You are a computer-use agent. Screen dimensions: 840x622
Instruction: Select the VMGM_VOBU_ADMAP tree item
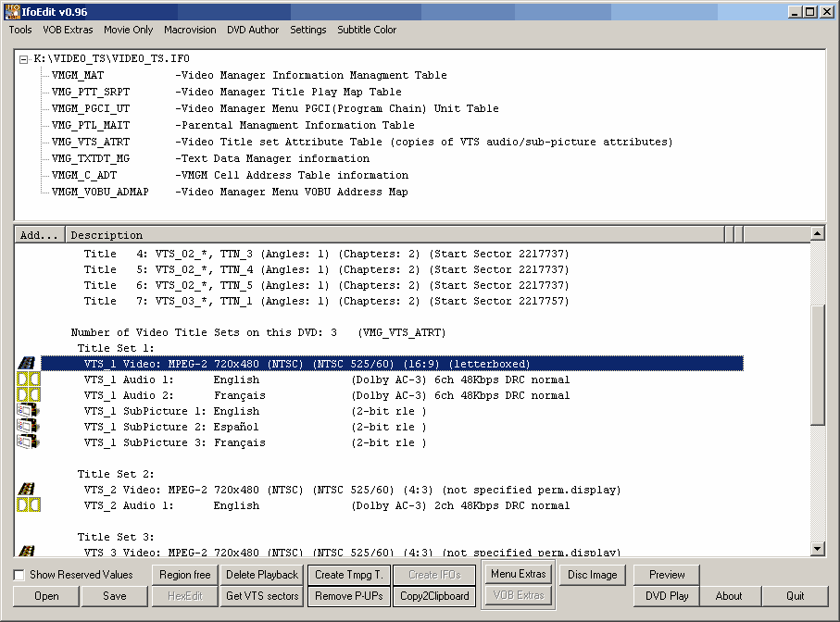(x=100, y=192)
